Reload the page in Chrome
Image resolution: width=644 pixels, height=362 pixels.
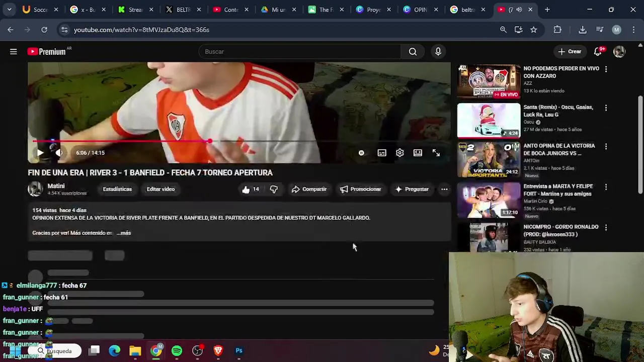(x=44, y=30)
